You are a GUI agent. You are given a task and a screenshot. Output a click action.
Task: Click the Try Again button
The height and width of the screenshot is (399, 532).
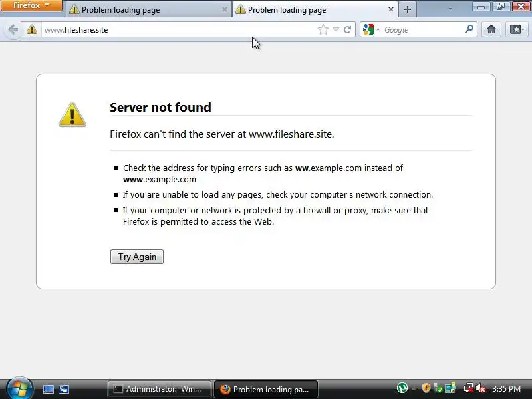click(137, 257)
